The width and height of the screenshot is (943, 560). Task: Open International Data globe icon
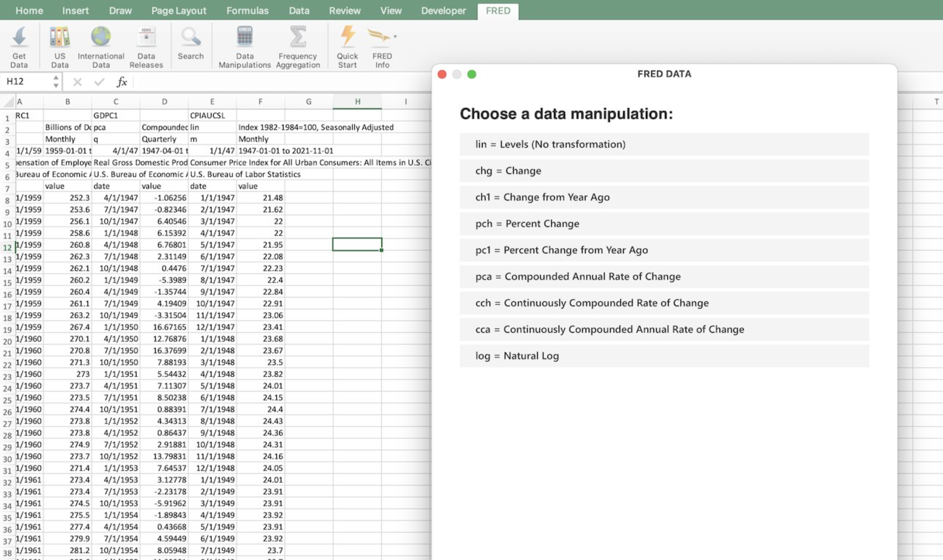[x=101, y=45]
